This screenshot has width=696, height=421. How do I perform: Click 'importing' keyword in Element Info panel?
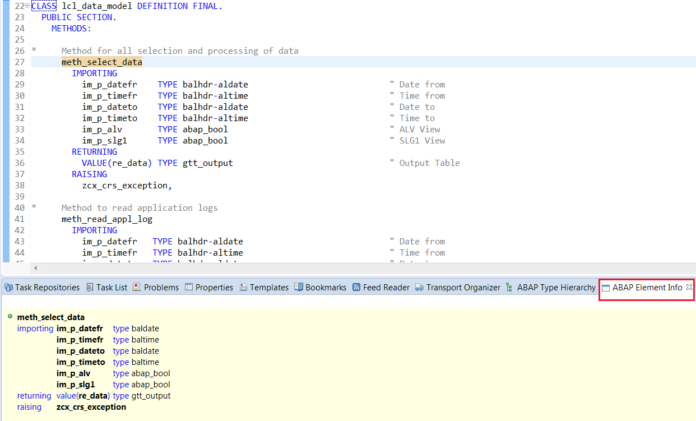click(35, 329)
